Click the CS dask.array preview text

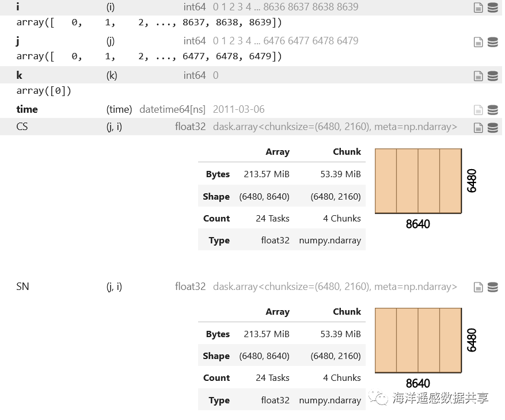(335, 127)
